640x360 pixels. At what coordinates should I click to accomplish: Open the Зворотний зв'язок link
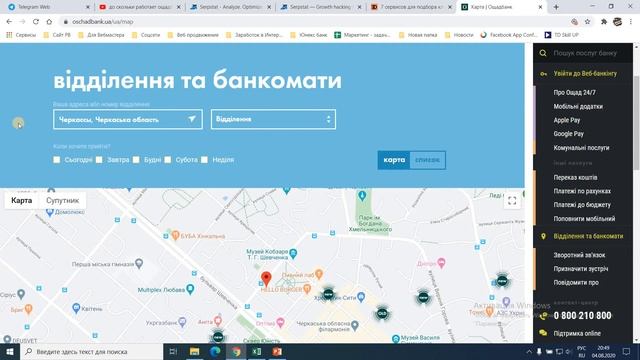(579, 255)
